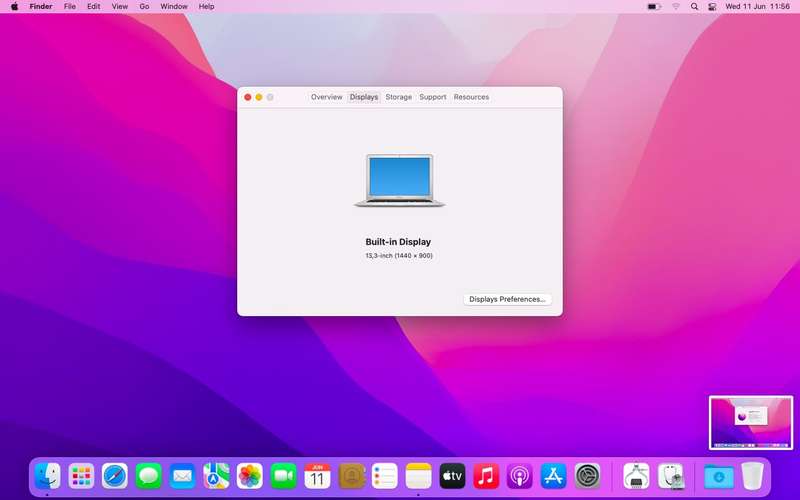Viewport: 800px width, 500px height.
Task: Open the Photos app in the Dock
Action: 249,476
